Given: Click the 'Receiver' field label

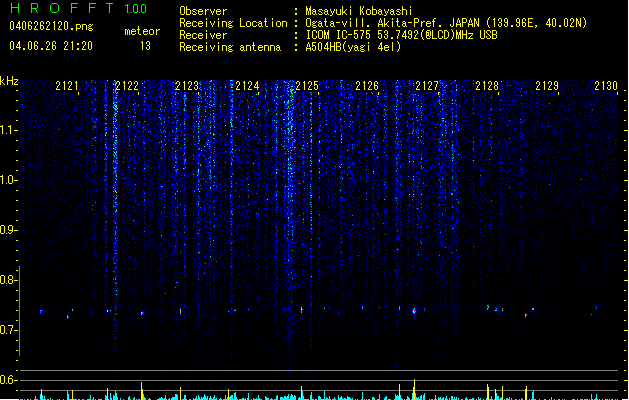Looking at the screenshot, I should tap(203, 35).
